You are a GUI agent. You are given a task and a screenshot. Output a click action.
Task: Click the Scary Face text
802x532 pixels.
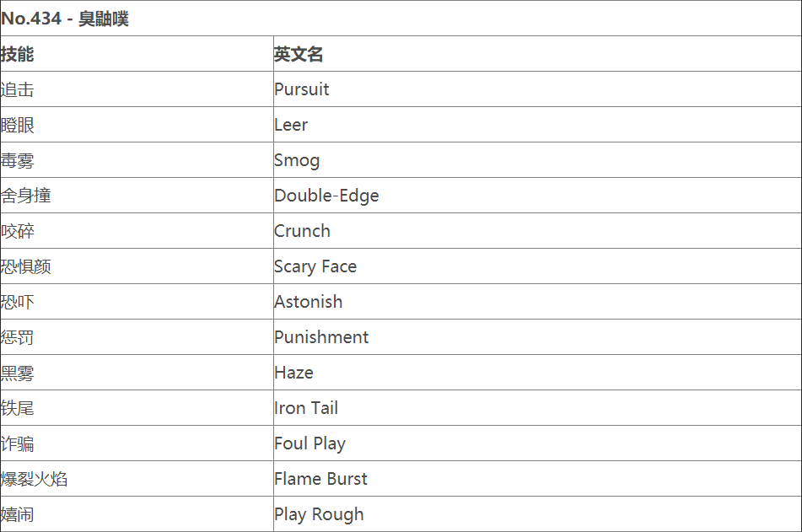[x=315, y=266]
